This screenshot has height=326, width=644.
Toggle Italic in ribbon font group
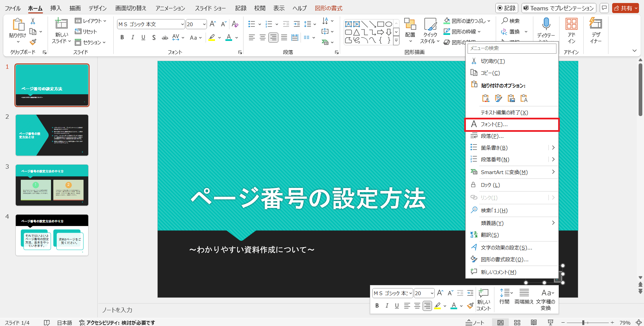pos(133,38)
